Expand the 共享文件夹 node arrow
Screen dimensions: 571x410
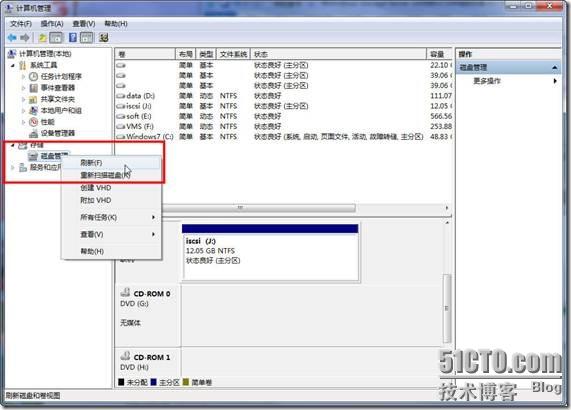point(23,99)
